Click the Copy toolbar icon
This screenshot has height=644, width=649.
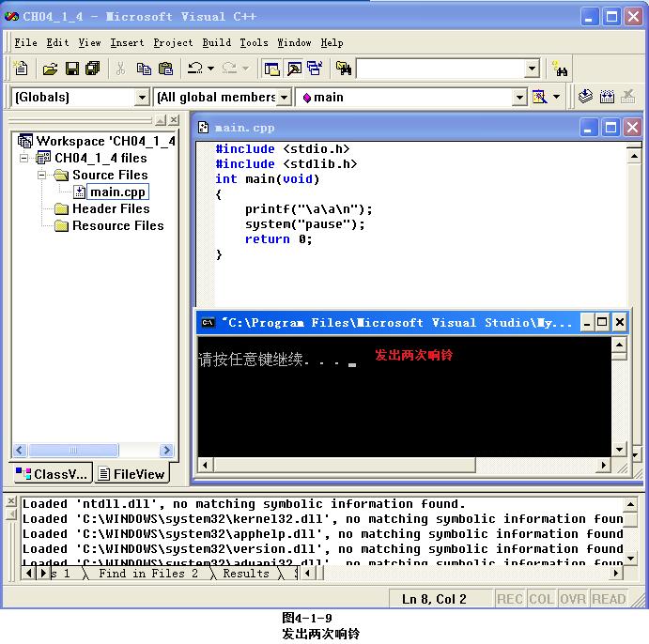pos(144,69)
